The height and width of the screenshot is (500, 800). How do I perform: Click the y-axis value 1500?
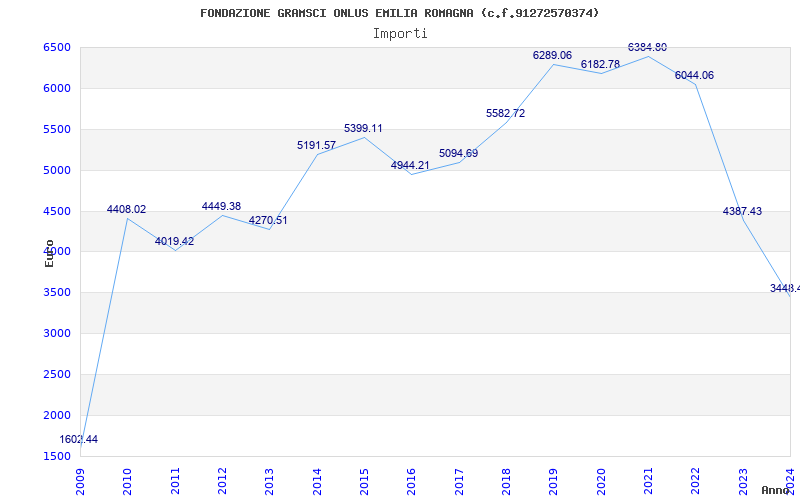coord(57,456)
